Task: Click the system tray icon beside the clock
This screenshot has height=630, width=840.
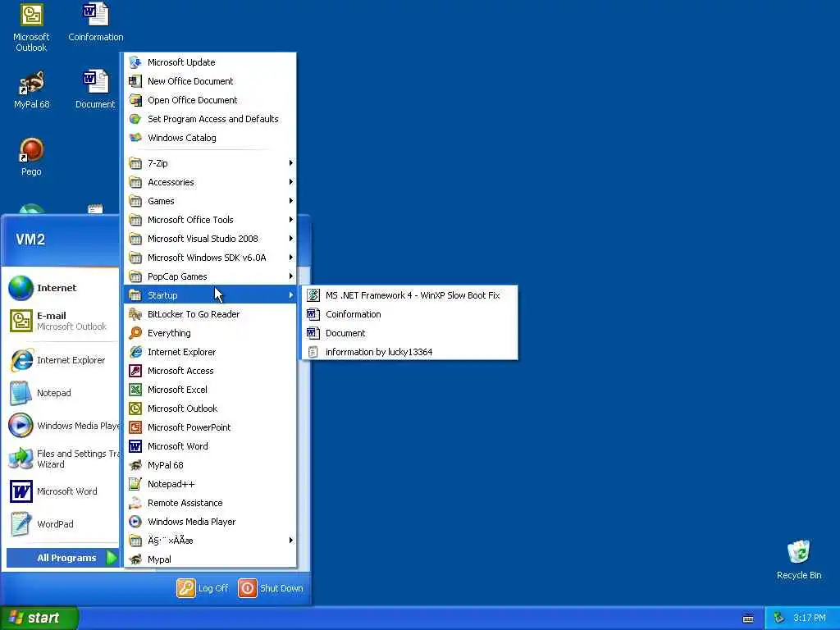Action: tap(779, 619)
